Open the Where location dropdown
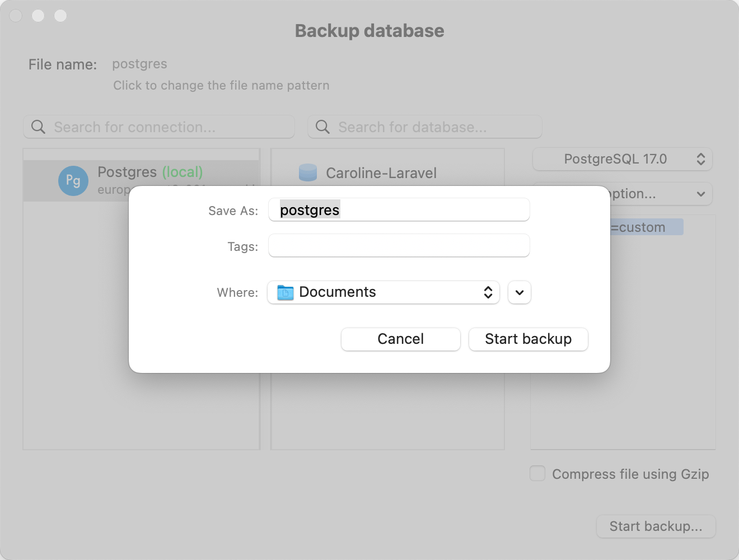739x560 pixels. click(383, 292)
